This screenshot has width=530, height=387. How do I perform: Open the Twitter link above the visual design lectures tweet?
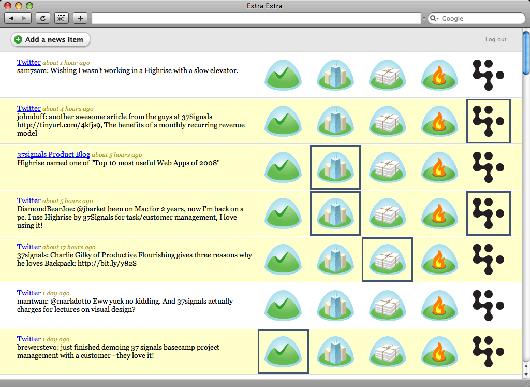(29, 293)
